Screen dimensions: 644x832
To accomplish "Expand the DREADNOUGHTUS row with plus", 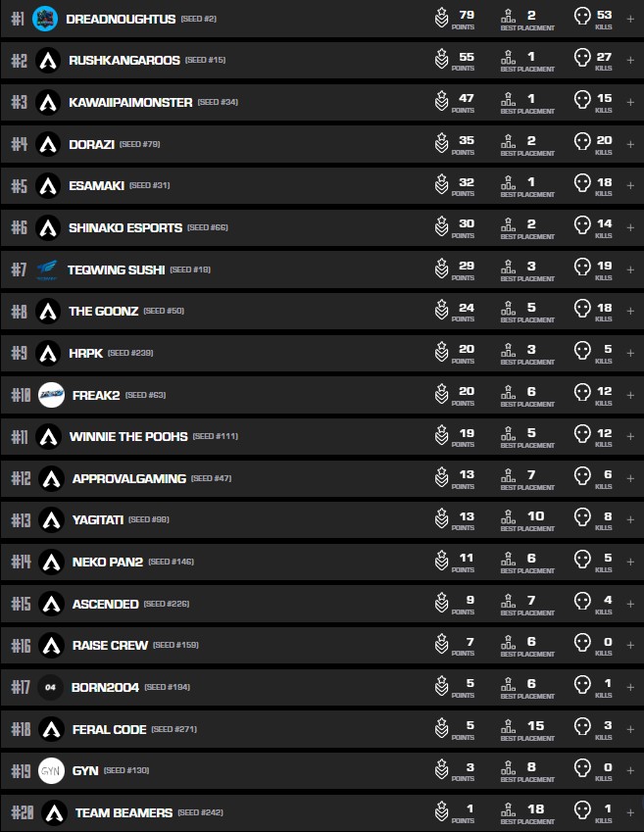I will pos(630,19).
